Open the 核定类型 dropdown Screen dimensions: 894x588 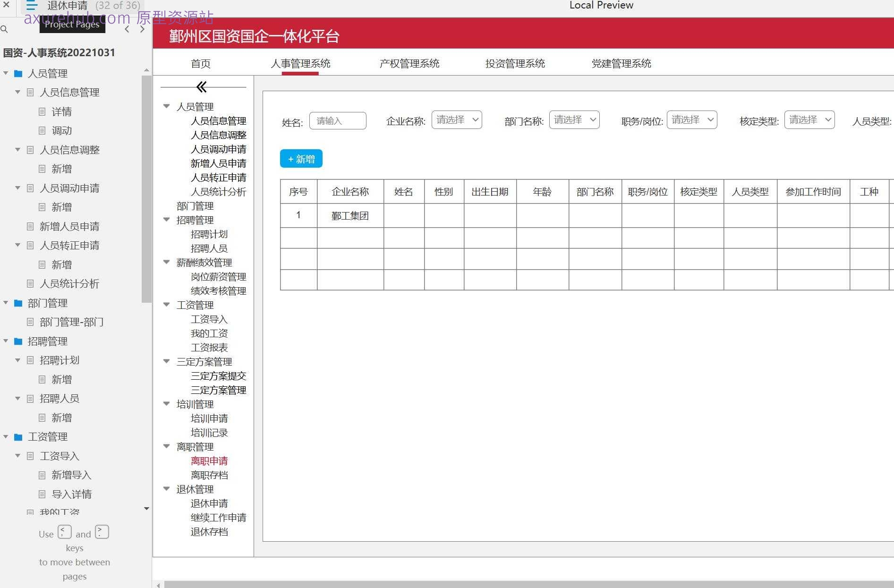tap(809, 120)
